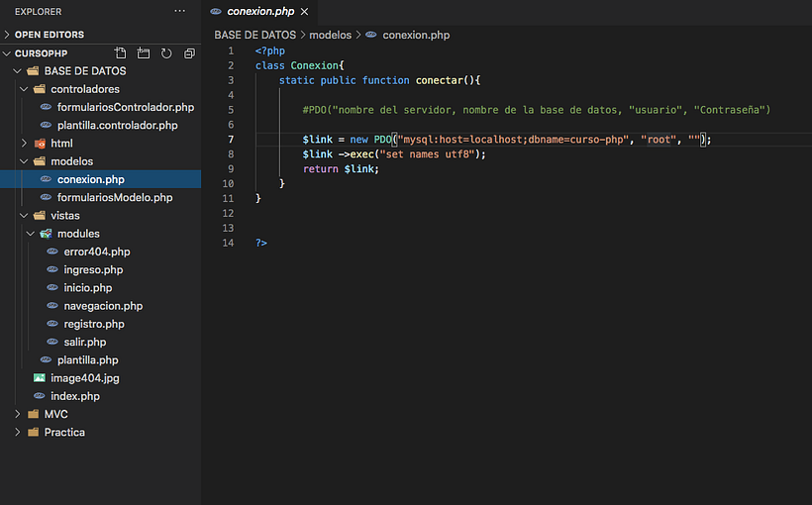
Task: Open registro.php file
Action: pos(100,324)
